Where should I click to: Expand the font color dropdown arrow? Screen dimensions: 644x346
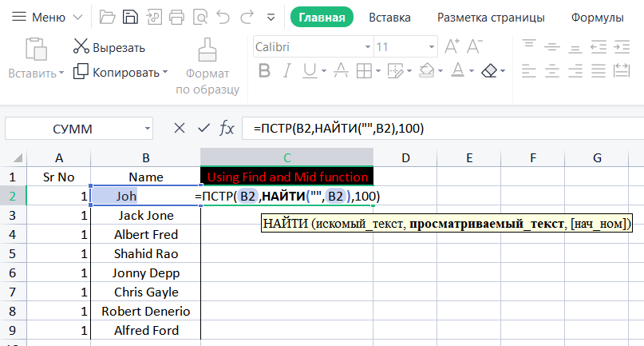(x=472, y=71)
